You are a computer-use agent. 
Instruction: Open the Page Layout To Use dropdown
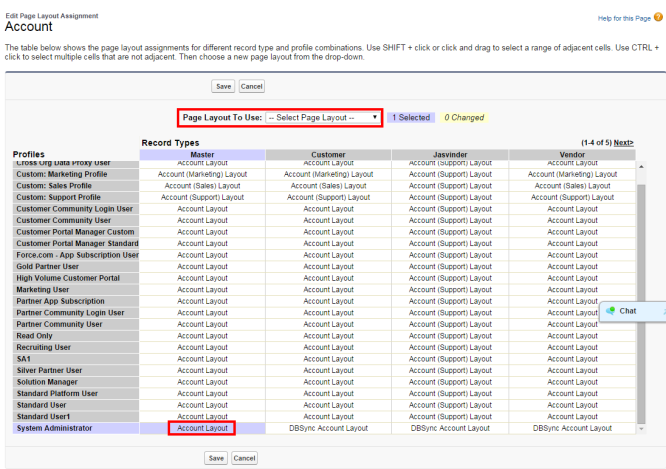(322, 117)
